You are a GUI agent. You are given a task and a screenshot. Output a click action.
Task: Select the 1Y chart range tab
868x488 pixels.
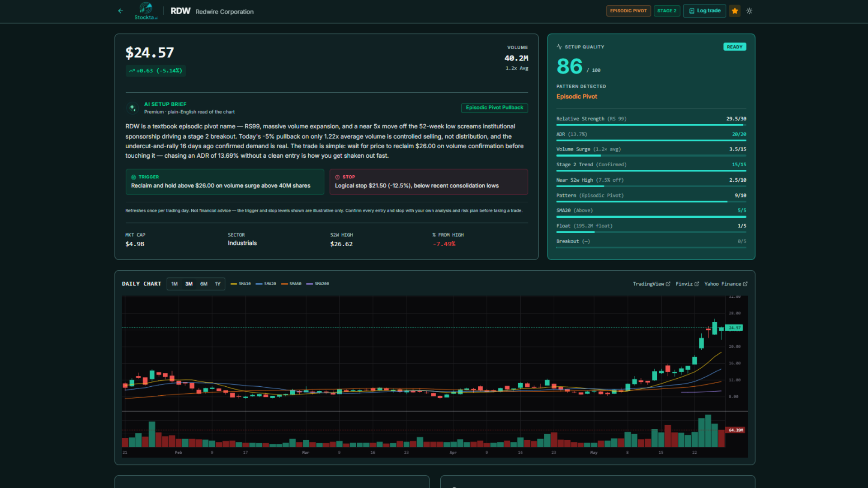click(x=218, y=284)
